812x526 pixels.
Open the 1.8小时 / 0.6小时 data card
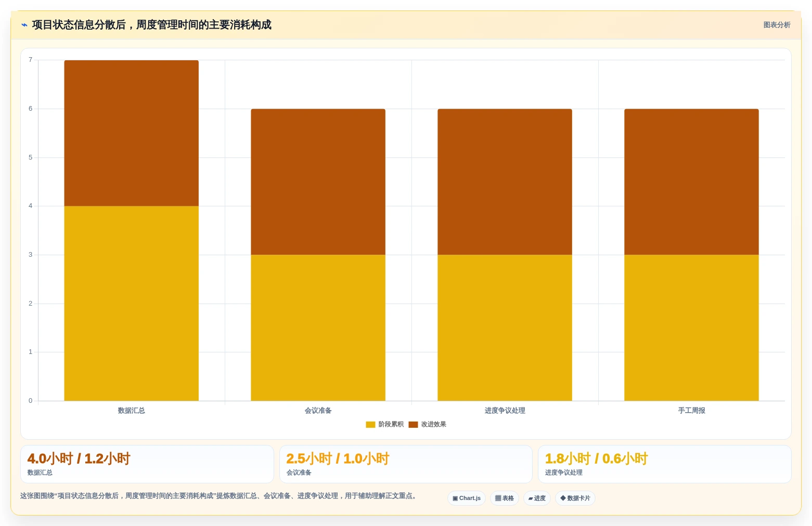click(664, 464)
